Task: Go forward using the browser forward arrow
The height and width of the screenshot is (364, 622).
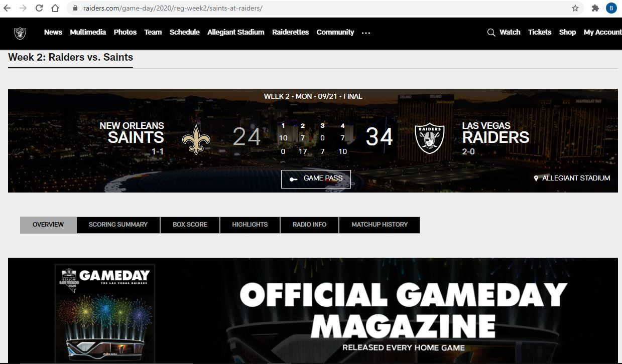Action: 23,8
